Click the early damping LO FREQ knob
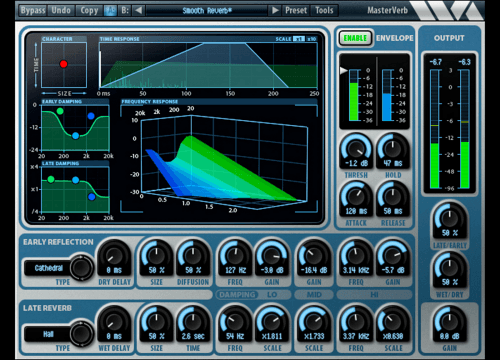500x360 pixels. [x=235, y=255]
